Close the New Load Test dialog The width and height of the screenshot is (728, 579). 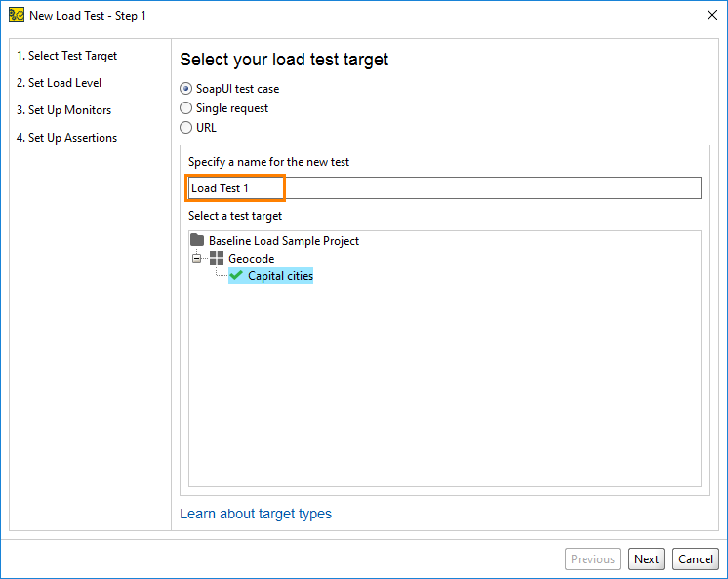(x=712, y=15)
